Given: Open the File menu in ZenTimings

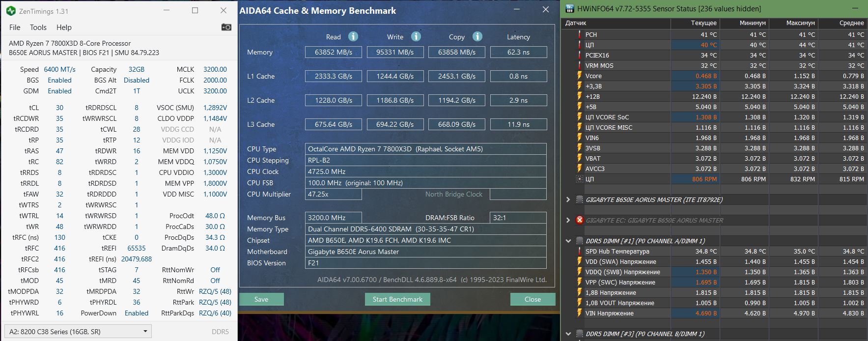Looking at the screenshot, I should click(15, 28).
